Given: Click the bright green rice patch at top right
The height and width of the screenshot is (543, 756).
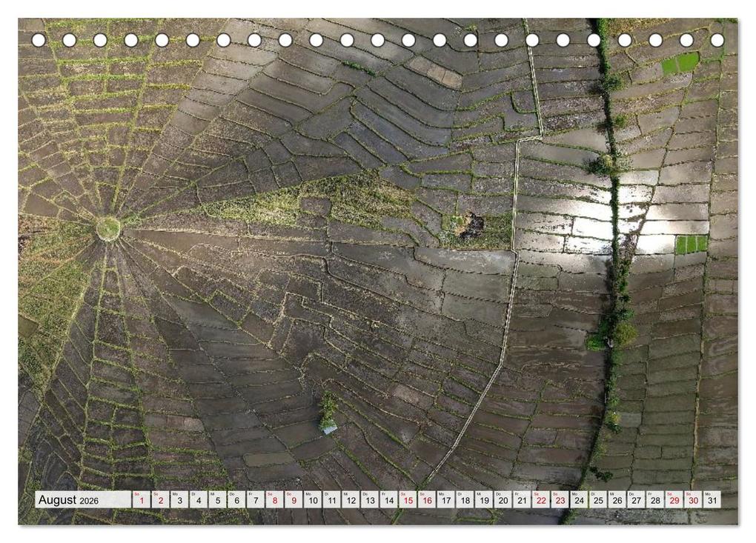Looking at the screenshot, I should click(x=680, y=63).
